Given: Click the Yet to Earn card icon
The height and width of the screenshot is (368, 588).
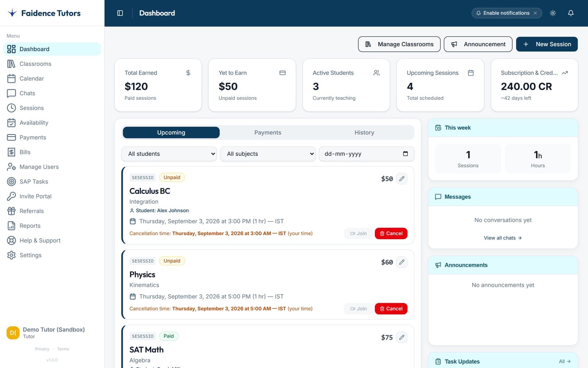Looking at the screenshot, I should (x=282, y=73).
